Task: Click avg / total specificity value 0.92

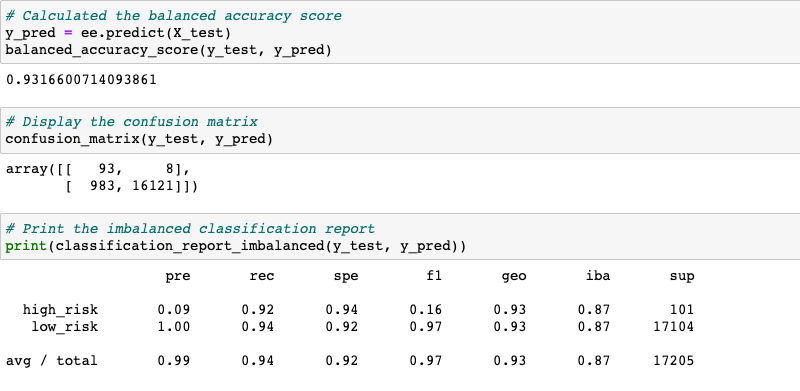Action: pos(342,361)
